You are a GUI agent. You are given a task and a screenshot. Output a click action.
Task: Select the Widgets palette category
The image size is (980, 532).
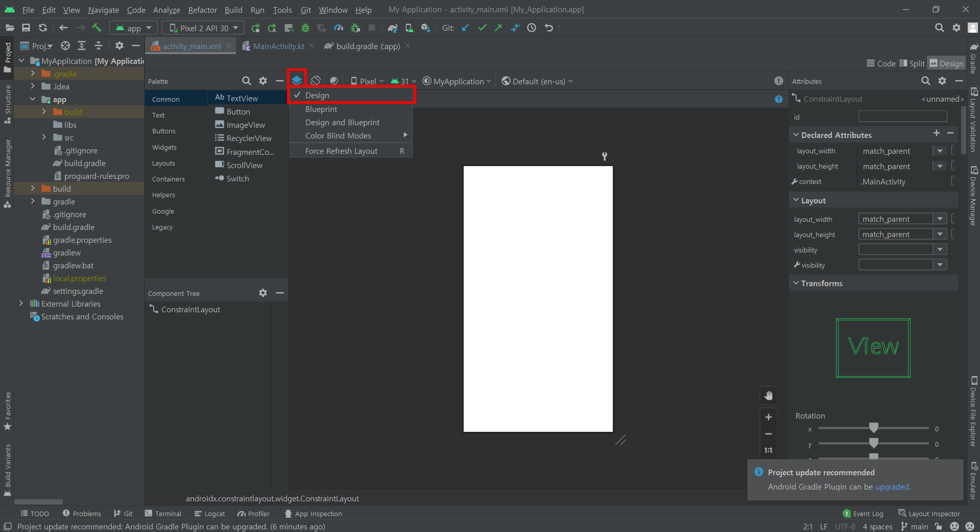[x=164, y=147]
